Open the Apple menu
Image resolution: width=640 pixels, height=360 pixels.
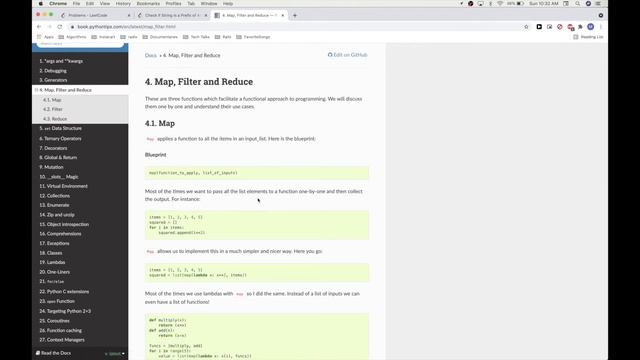click(x=41, y=4)
